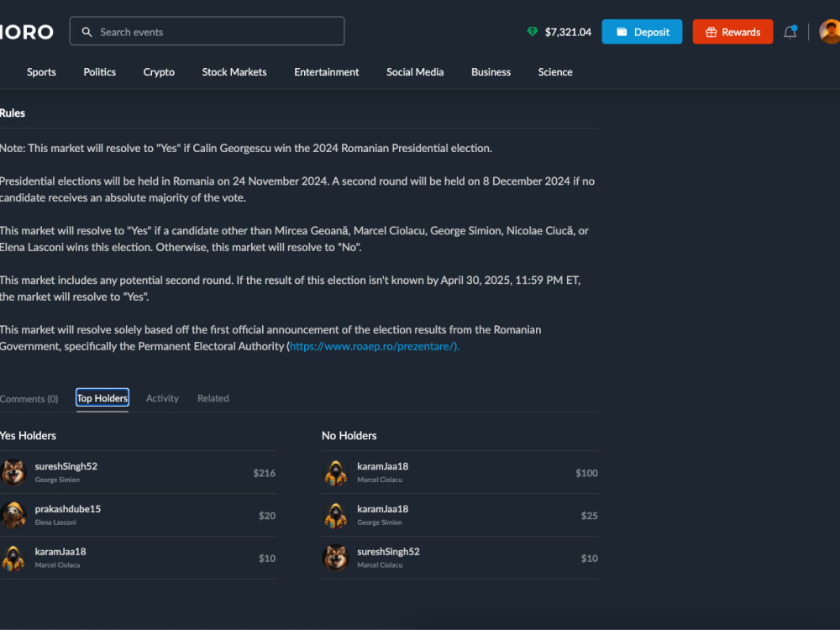Click the Yes Holders heading
The height and width of the screenshot is (630, 840).
[x=28, y=435]
